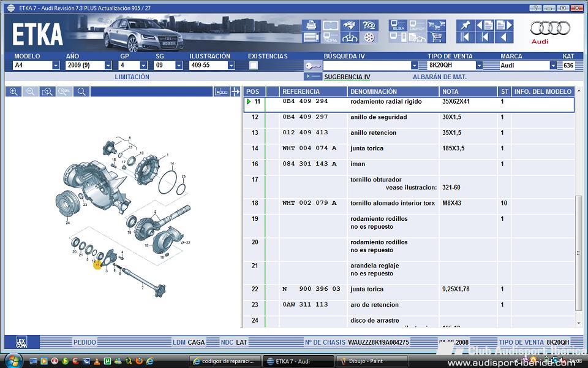Click the triple shopping carts icon
The width and height of the screenshot is (588, 368).
point(436,25)
